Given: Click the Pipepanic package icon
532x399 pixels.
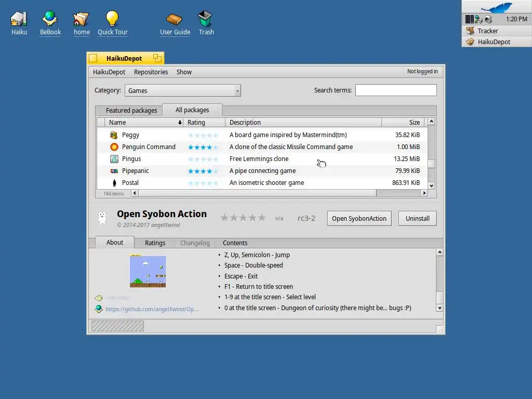Looking at the screenshot, I should point(114,171).
